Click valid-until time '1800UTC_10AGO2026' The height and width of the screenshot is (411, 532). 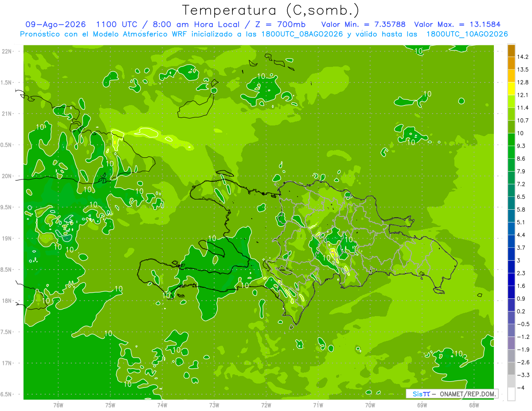tap(467, 34)
